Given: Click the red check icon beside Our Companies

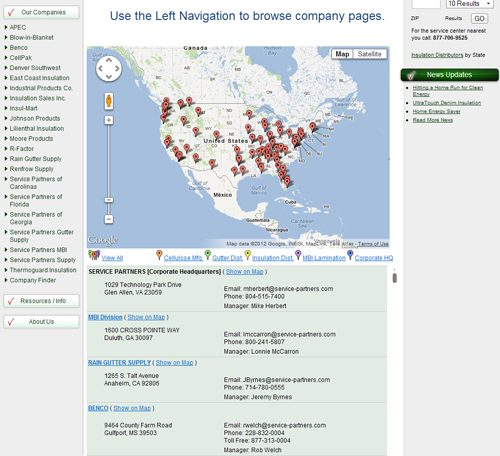Looking at the screenshot, I should point(11,13).
